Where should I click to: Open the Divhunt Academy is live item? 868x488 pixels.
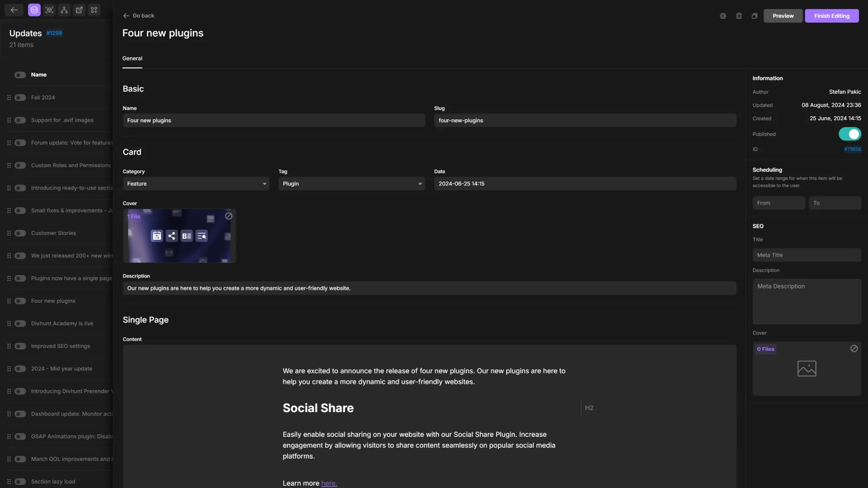tap(62, 324)
